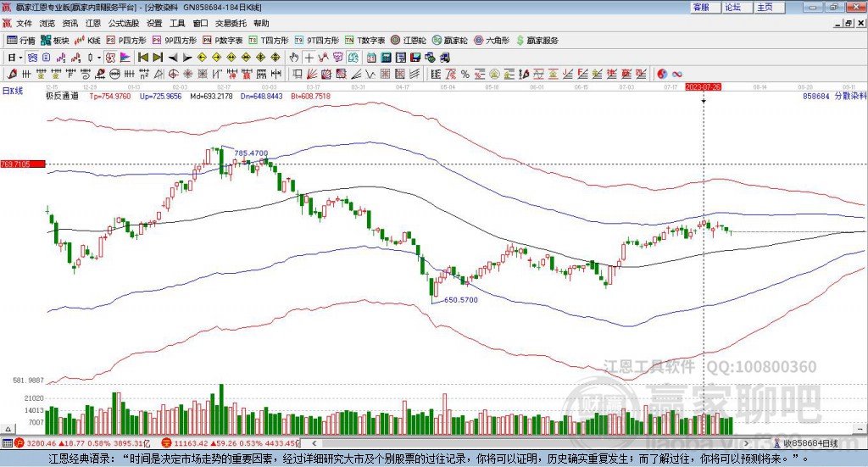Expand the candlestick style dropdown arrow
868x467 pixels.
99,58
